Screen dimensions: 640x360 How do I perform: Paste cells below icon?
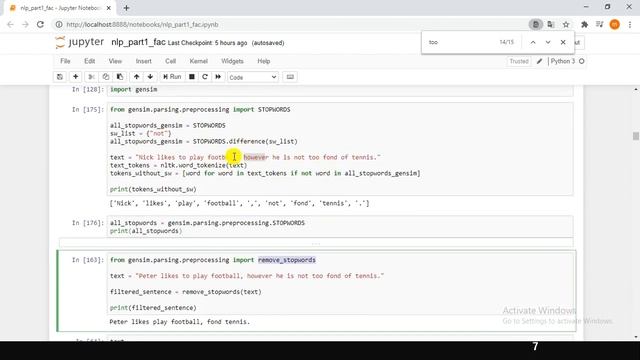coord(120,77)
